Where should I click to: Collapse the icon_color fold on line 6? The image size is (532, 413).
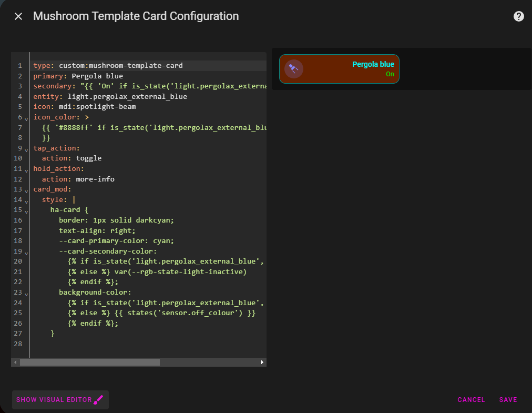(x=26, y=119)
